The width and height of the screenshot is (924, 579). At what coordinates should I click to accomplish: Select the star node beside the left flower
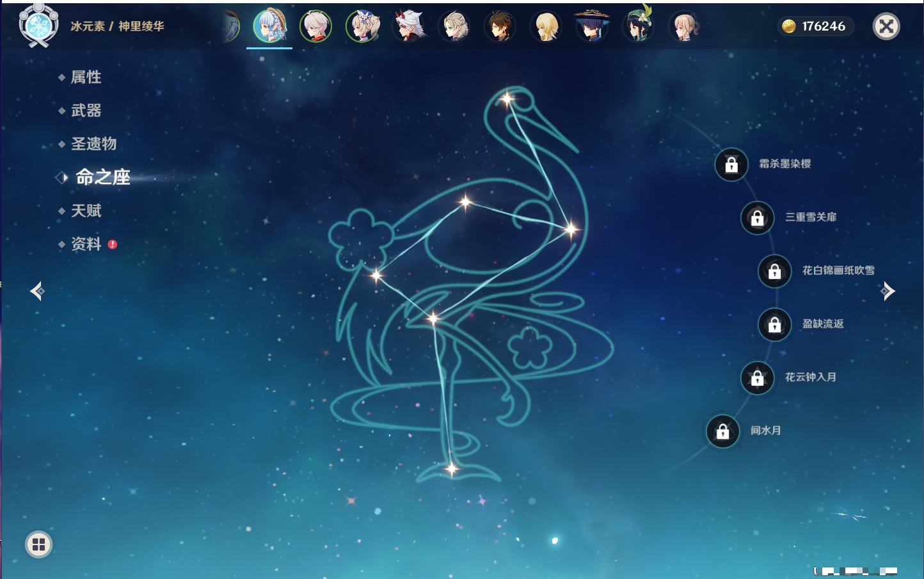click(376, 276)
